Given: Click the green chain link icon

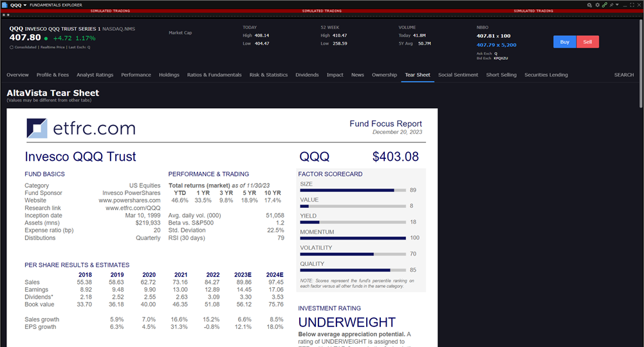Looking at the screenshot, I should coord(605,5).
